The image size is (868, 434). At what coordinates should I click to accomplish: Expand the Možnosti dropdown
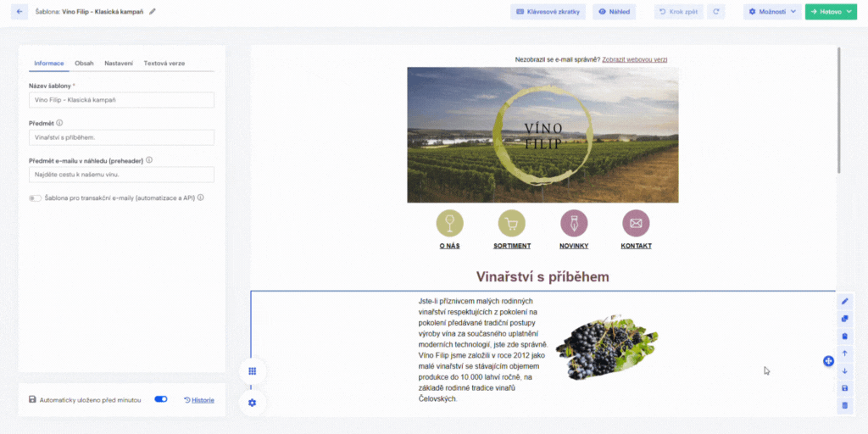(x=771, y=12)
